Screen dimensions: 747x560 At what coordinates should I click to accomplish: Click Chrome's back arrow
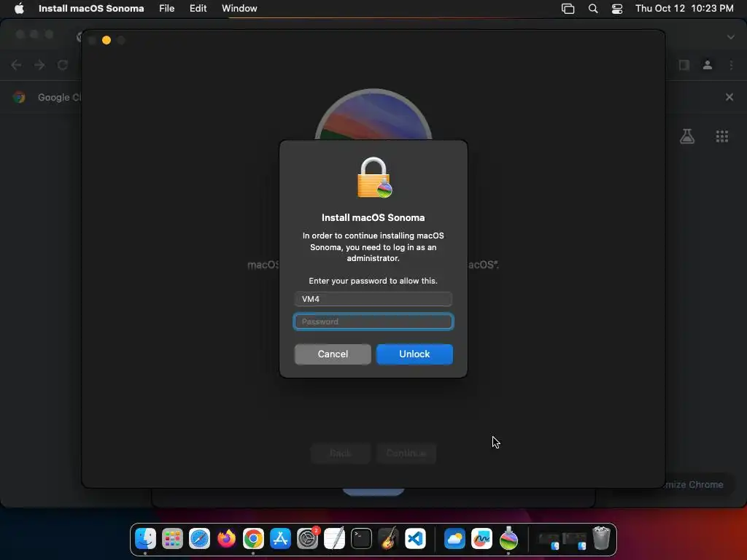(x=16, y=65)
